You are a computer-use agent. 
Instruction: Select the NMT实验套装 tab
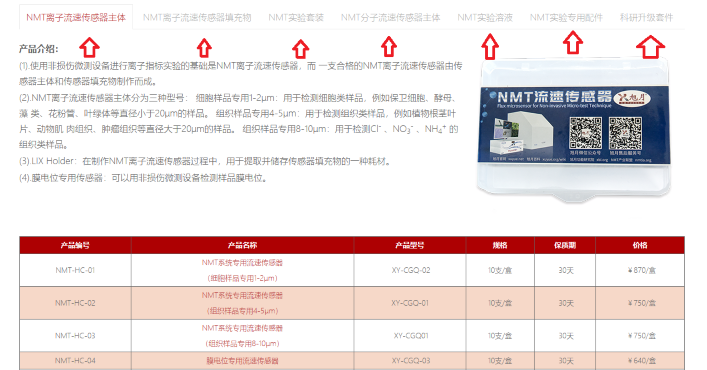[296, 18]
